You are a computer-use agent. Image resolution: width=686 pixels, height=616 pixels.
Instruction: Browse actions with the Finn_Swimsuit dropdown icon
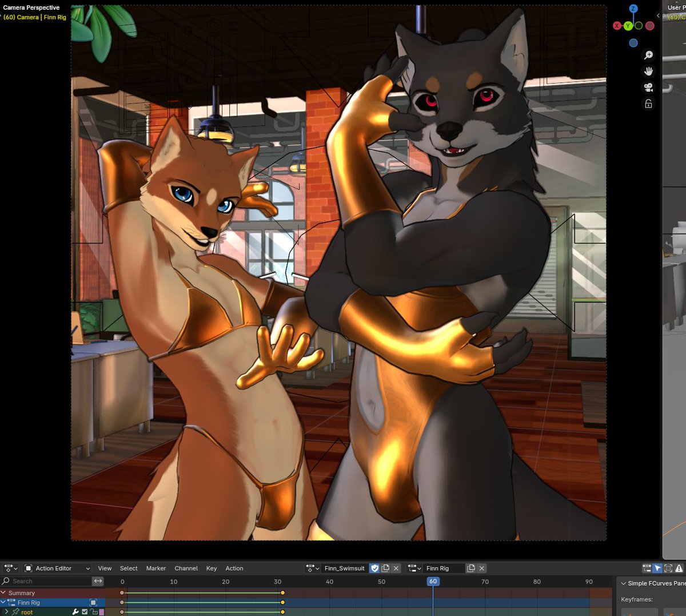click(312, 568)
